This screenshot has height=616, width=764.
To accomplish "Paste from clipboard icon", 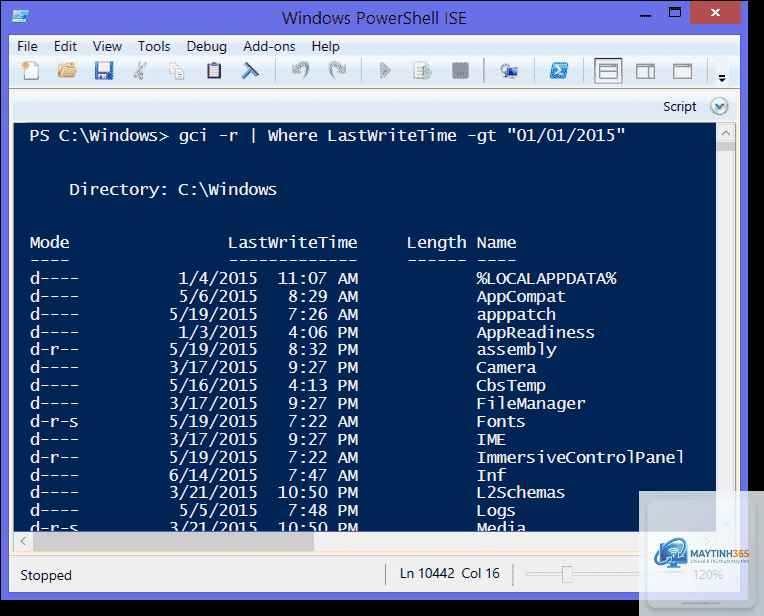I will pos(213,71).
